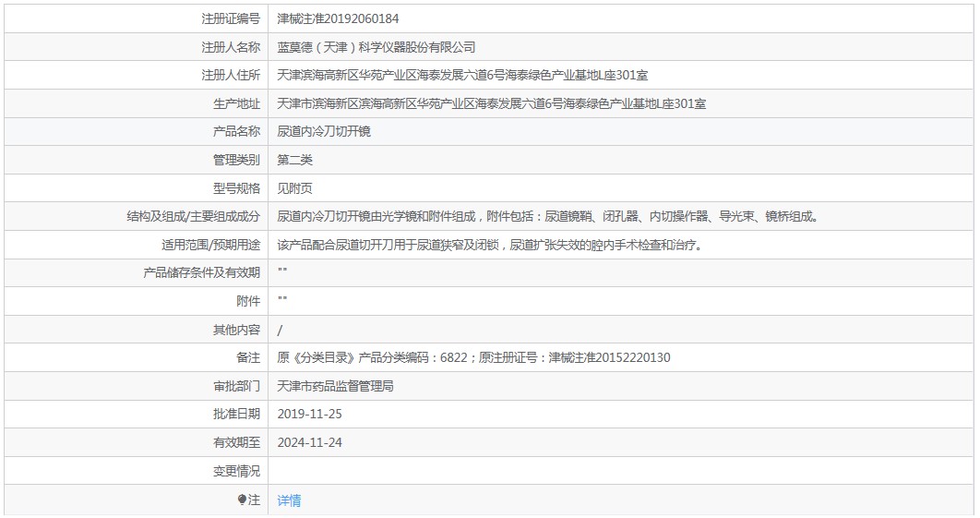Click the 审批部门 label
Viewport: 980px width, 518px height.
[x=236, y=386]
